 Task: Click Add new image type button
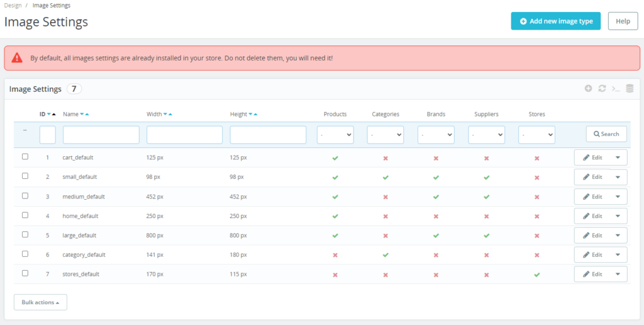[556, 21]
